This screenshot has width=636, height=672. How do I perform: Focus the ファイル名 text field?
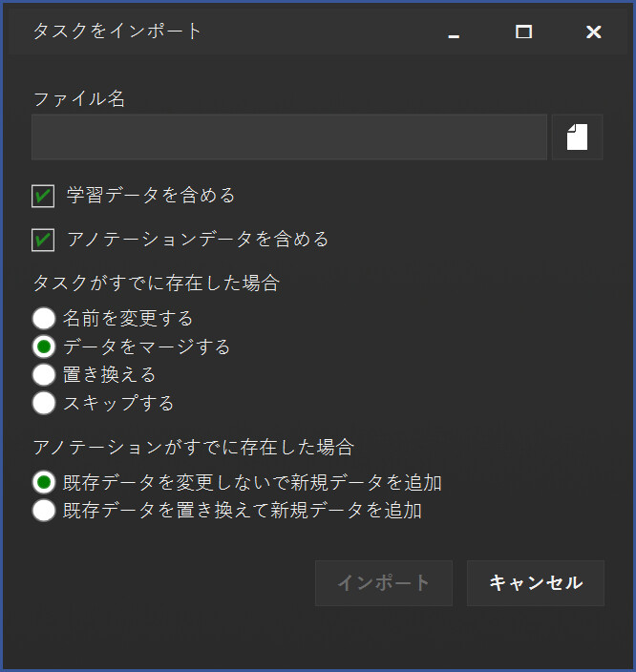[289, 137]
